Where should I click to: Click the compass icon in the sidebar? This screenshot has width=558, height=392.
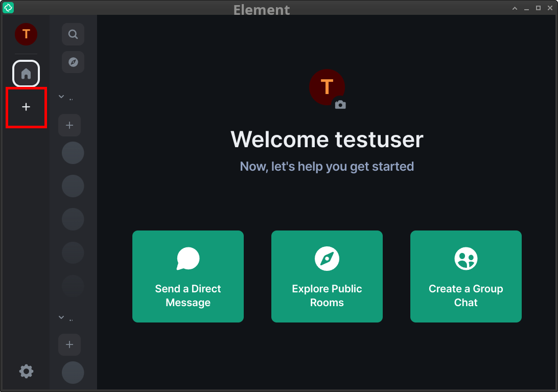tap(73, 62)
